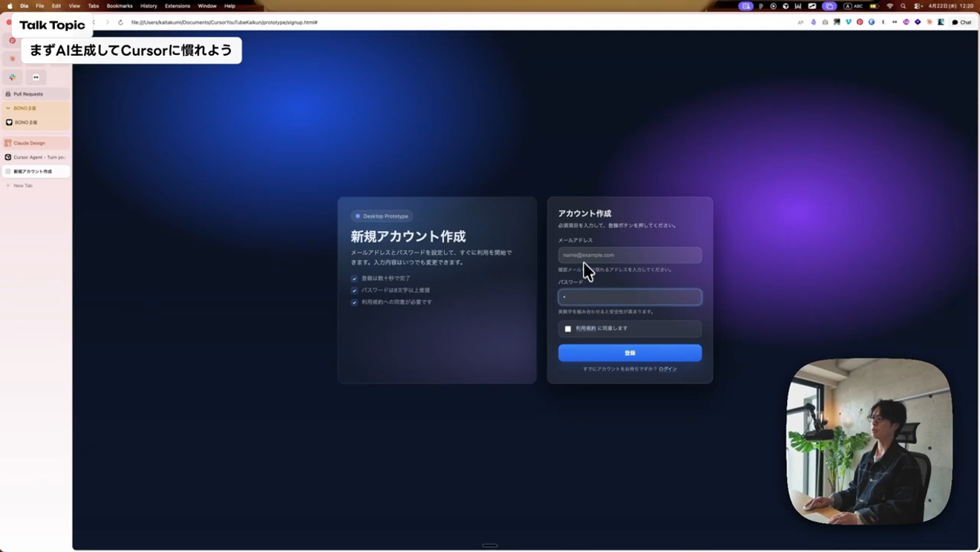Focus the パスワード password input field
Screen dimensions: 980x552
point(630,297)
